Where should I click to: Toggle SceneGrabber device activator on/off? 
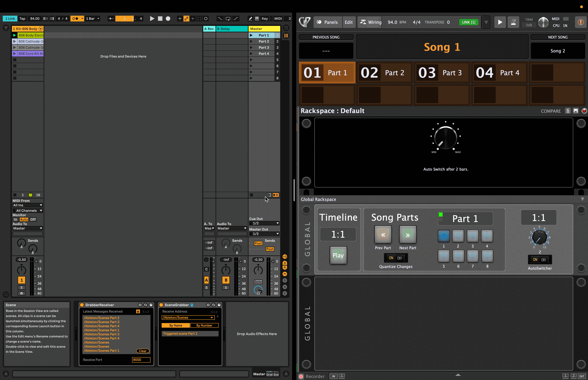point(161,305)
